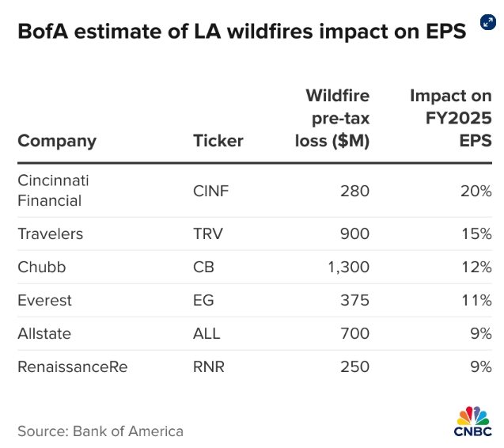Viewport: 504px width, 448px height.
Task: Select the ALL ticker symbol
Action: pos(207,333)
